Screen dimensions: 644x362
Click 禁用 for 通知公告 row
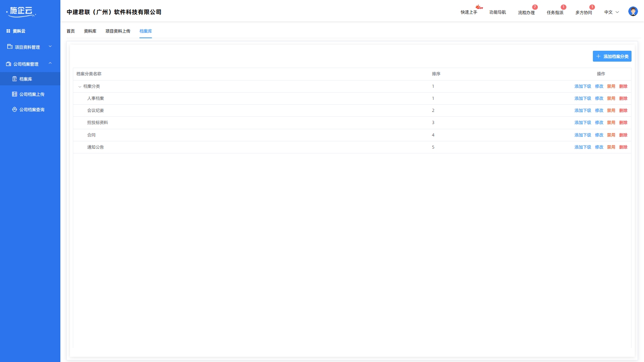point(611,147)
